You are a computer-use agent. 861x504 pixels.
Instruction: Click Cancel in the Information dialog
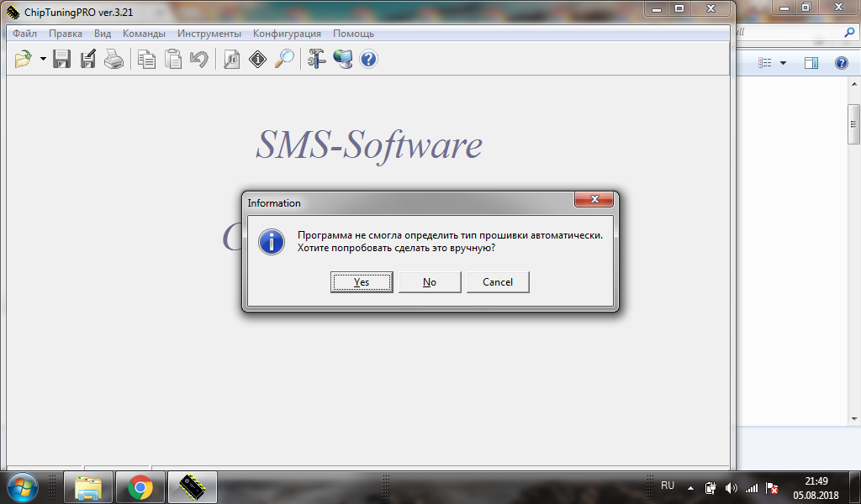[x=498, y=282]
